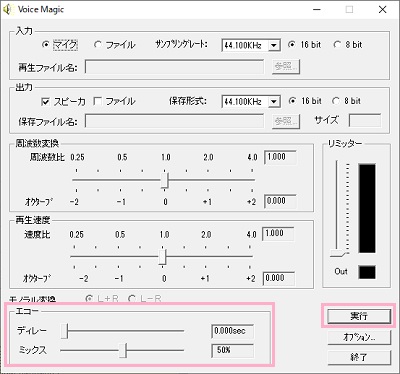The width and height of the screenshot is (400, 374).
Task: Click the limiter level meter bar
Action: coord(367,208)
